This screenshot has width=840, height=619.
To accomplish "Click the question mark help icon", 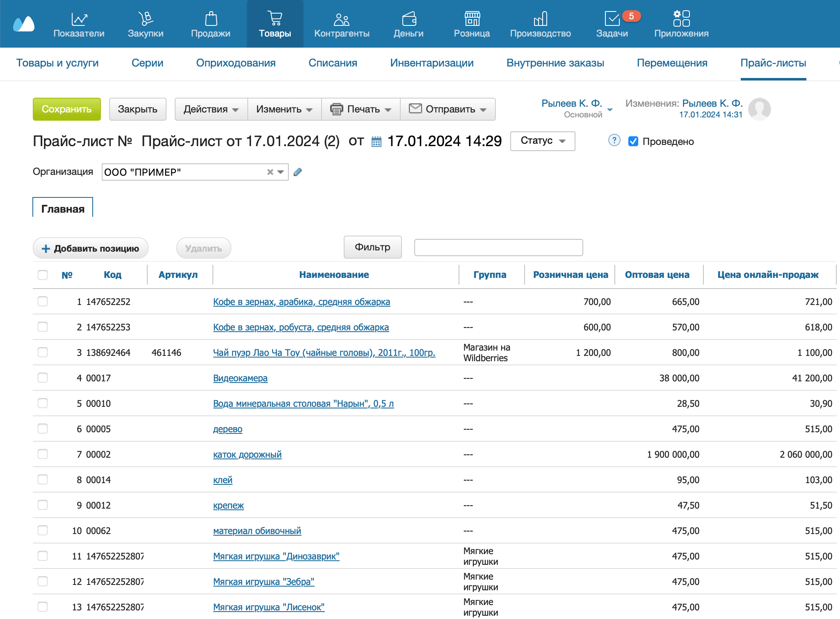I will (614, 141).
